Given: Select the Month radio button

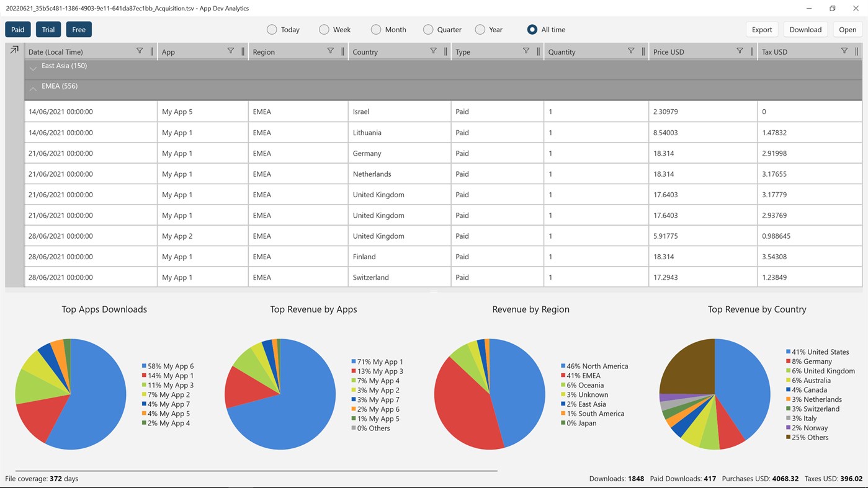Looking at the screenshot, I should pos(375,29).
